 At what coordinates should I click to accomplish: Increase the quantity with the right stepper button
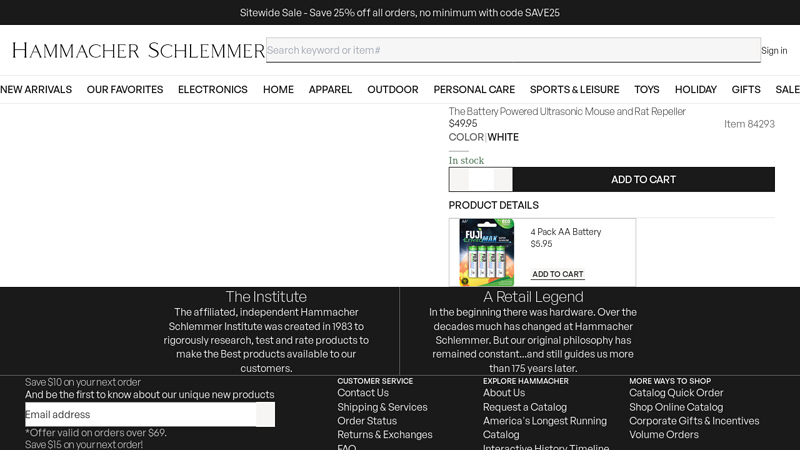503,180
